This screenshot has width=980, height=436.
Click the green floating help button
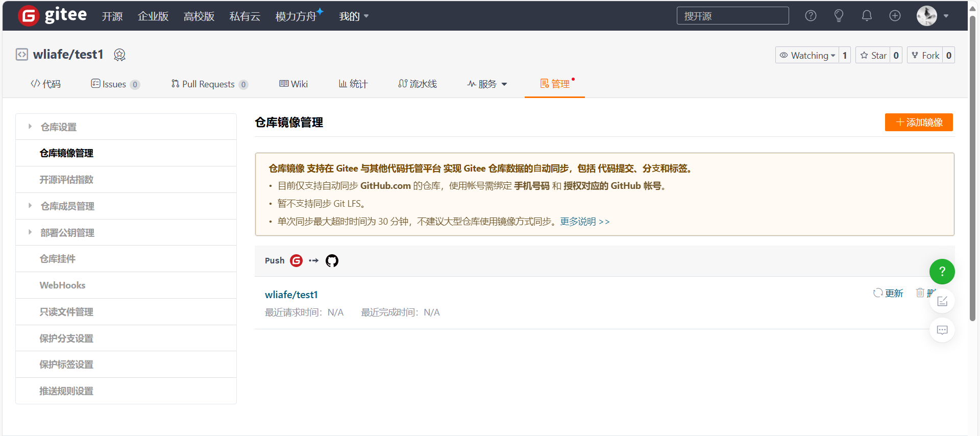click(x=942, y=272)
